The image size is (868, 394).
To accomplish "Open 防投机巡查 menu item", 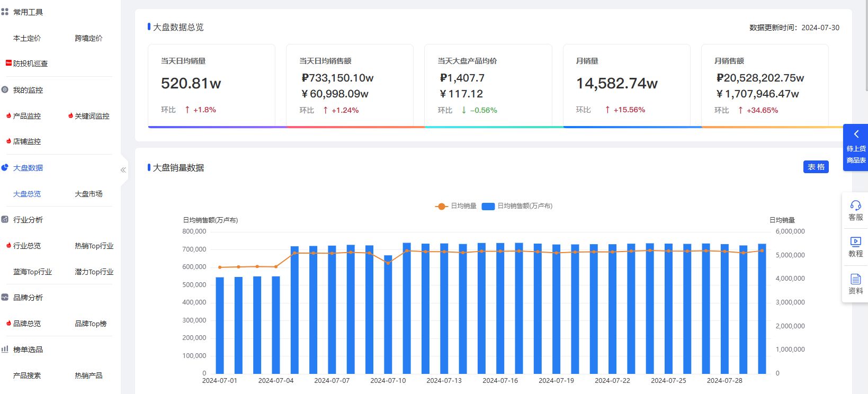I will pos(31,64).
